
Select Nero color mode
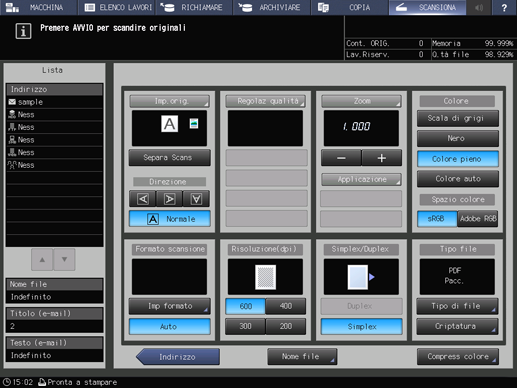[x=458, y=138]
